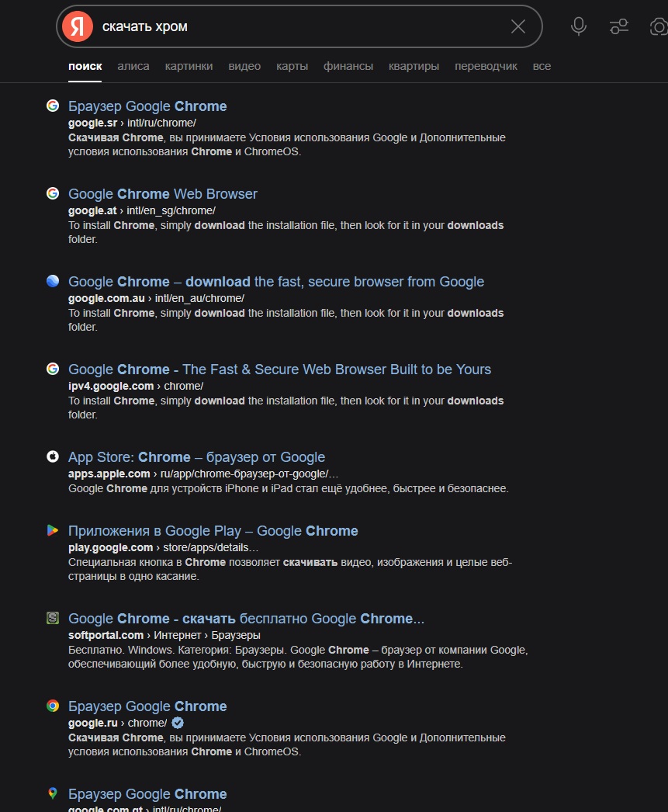Click the Apple favicon beside App Store result

click(53, 456)
